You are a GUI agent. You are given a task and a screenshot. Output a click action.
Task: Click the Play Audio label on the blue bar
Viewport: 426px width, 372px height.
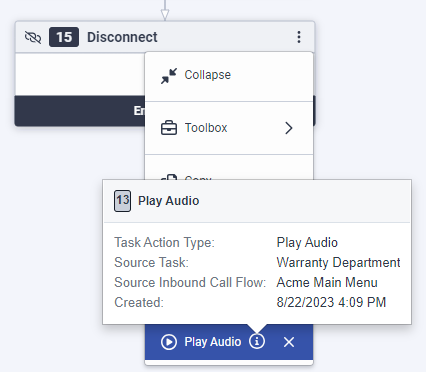[213, 342]
